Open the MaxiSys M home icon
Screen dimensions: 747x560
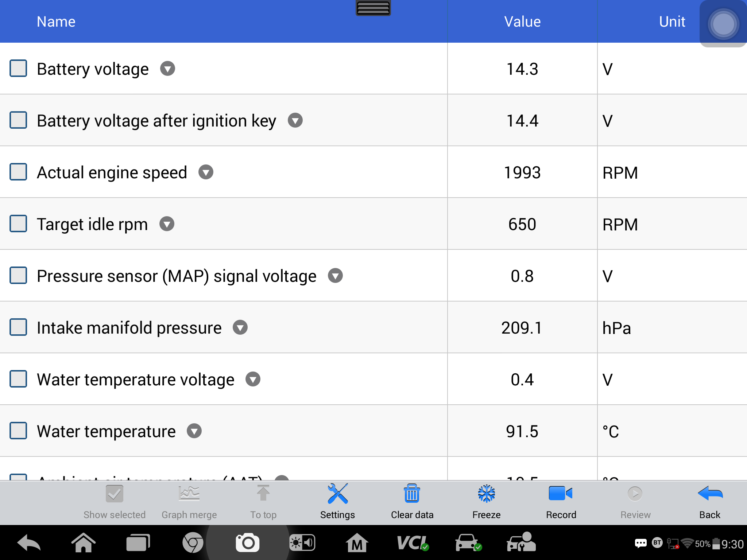[x=357, y=543]
